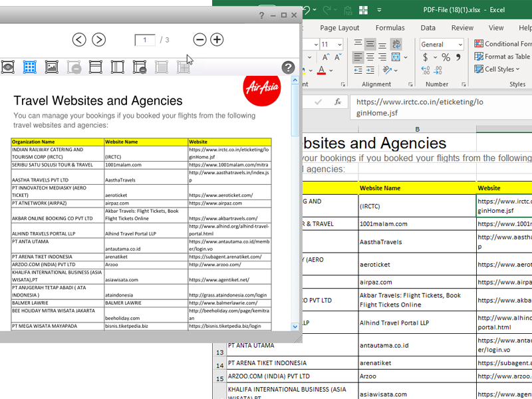This screenshot has height=399, width=532.
Task: Open the Merge & Center dropdown arrow
Action: click(x=406, y=57)
